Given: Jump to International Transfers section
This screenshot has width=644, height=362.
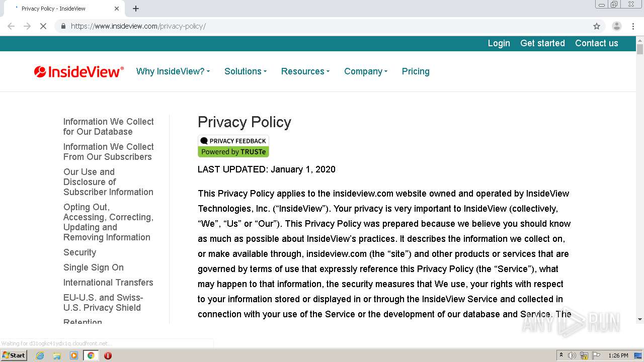Looking at the screenshot, I should 108,283.
